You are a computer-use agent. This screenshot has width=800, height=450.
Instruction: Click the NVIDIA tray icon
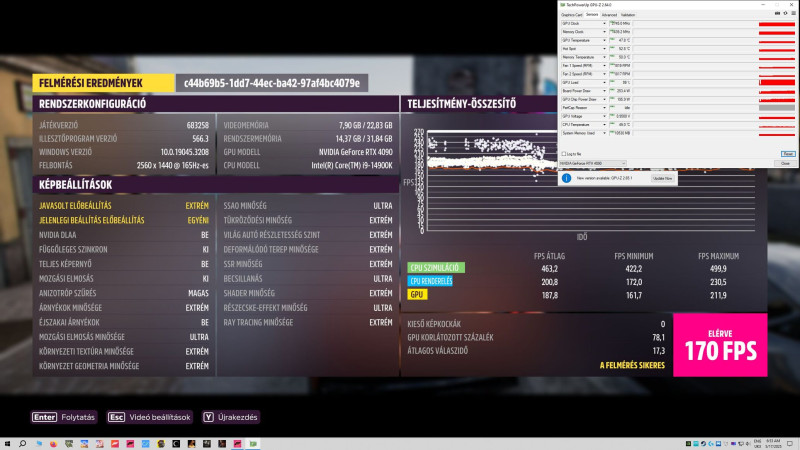pyautogui.click(x=688, y=444)
